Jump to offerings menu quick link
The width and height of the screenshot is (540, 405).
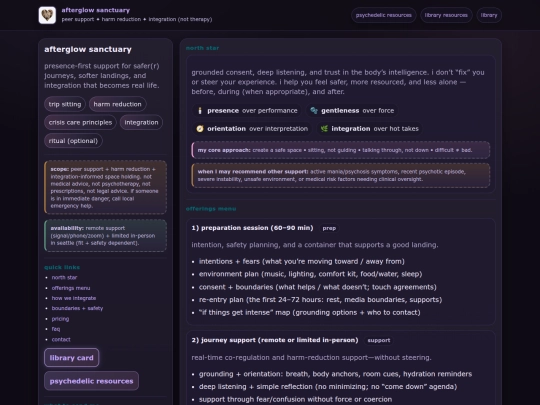[71, 288]
